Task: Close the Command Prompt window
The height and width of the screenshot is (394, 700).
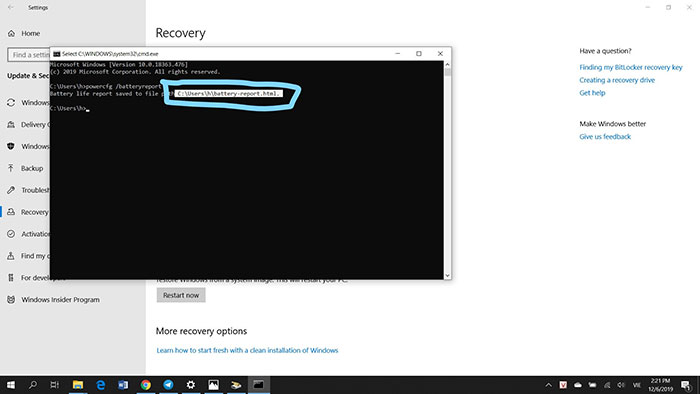Action: pos(440,54)
